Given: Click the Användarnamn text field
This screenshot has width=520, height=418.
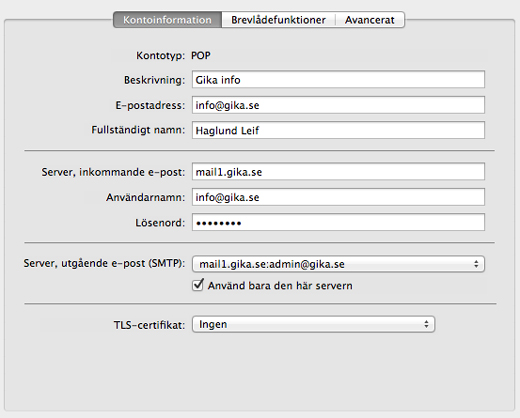Looking at the screenshot, I should [338, 197].
